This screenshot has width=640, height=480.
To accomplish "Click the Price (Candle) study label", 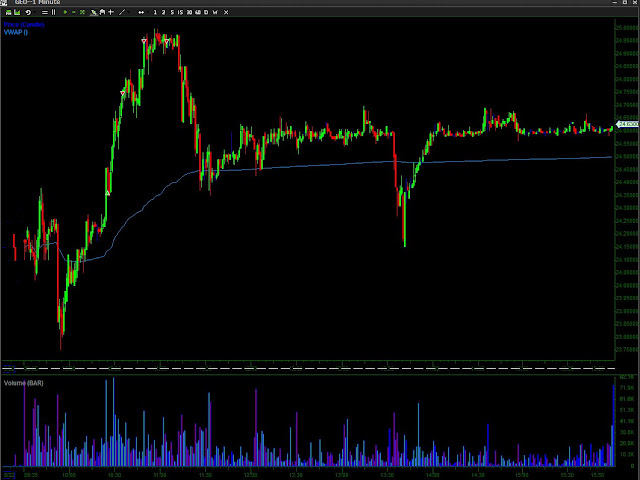I will click(24, 24).
